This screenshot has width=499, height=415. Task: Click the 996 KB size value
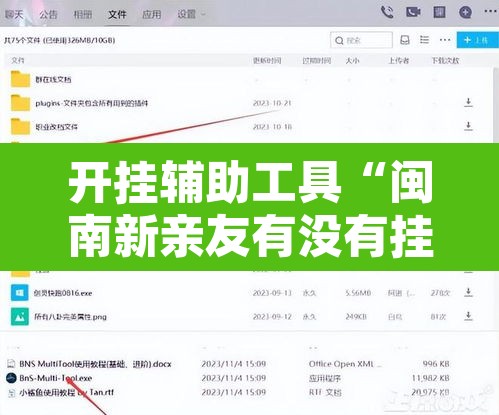pos(436,364)
